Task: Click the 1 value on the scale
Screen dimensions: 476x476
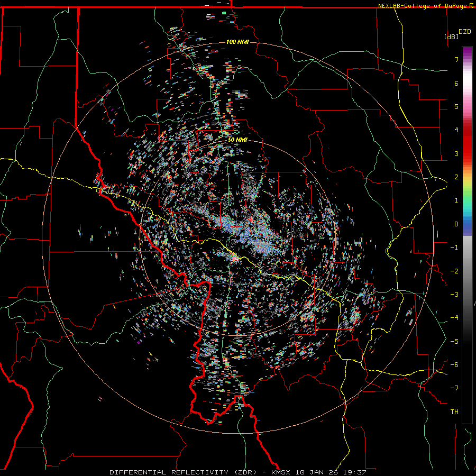Action: [456, 200]
